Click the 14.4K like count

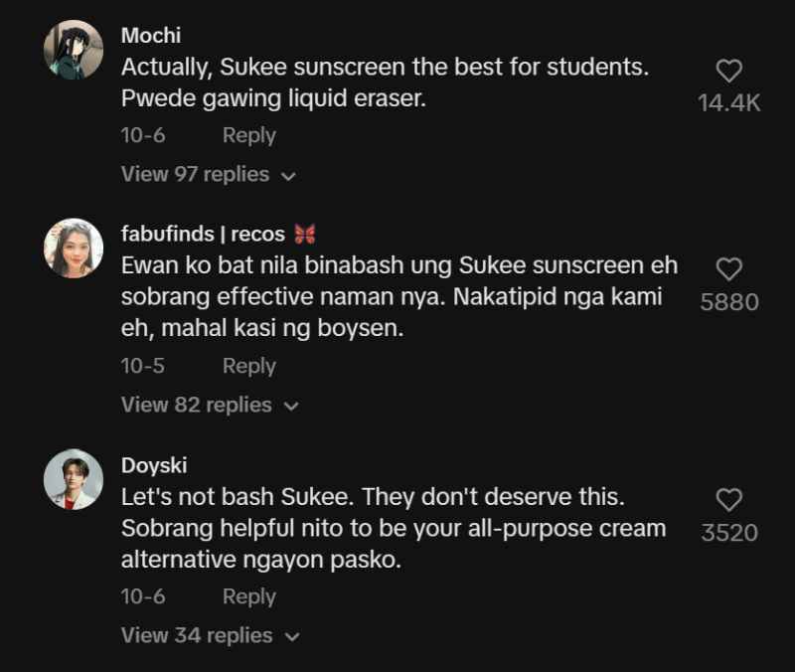[728, 101]
